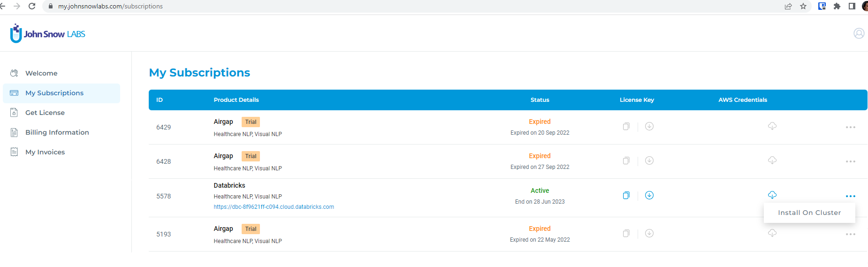The width and height of the screenshot is (868, 267).
Task: Click the Databricks product name
Action: (x=229, y=185)
